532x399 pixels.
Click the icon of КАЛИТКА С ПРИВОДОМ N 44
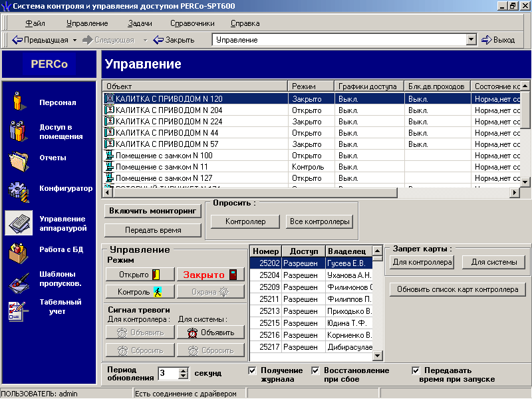(109, 132)
